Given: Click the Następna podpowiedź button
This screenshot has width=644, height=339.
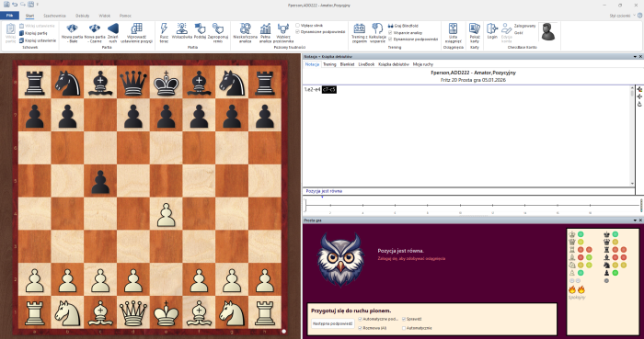Looking at the screenshot, I should coord(333,323).
